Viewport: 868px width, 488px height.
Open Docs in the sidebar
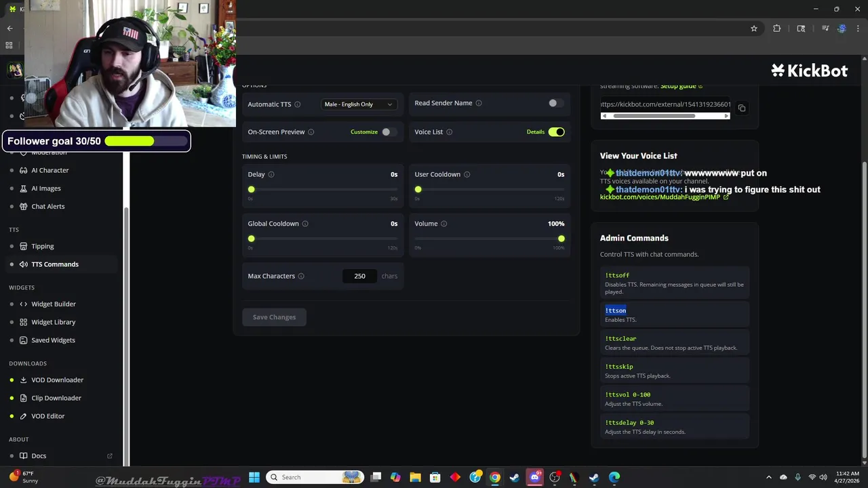tap(39, 456)
